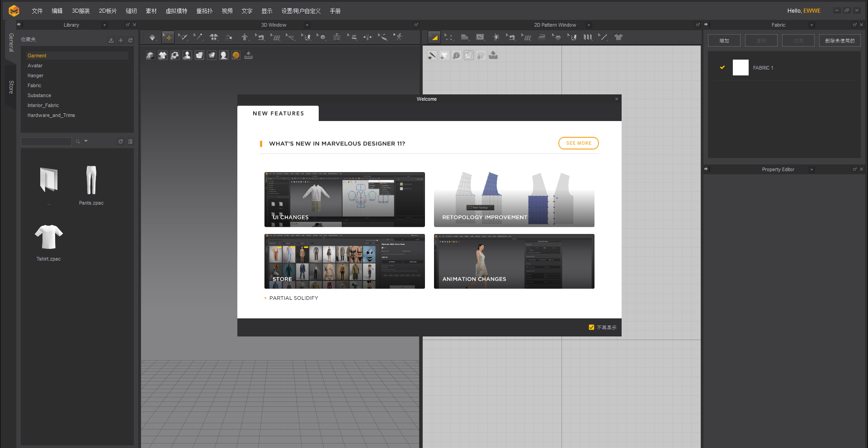
Task: Click the Simulate down-arrow icon in 3D toolbar
Action: point(152,37)
